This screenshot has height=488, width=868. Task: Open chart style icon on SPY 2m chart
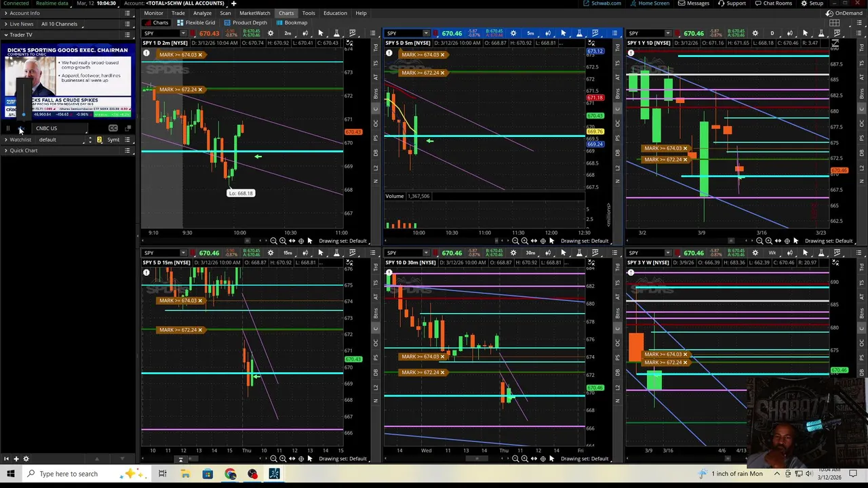point(304,33)
